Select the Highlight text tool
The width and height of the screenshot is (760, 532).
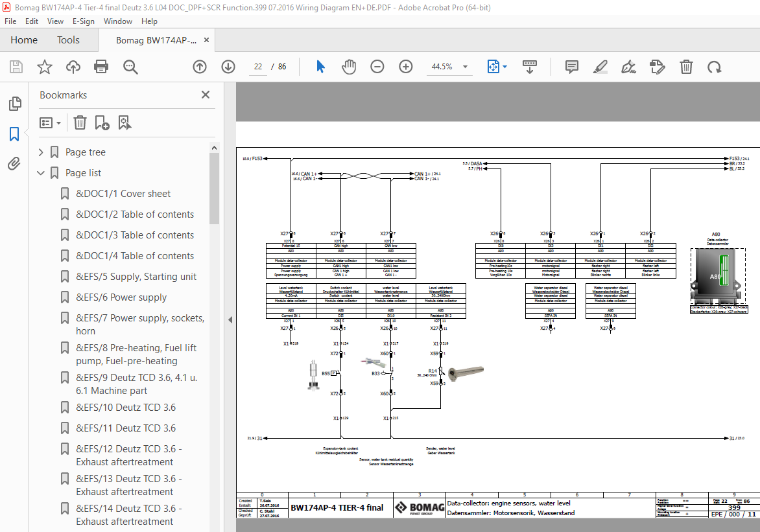click(x=600, y=66)
